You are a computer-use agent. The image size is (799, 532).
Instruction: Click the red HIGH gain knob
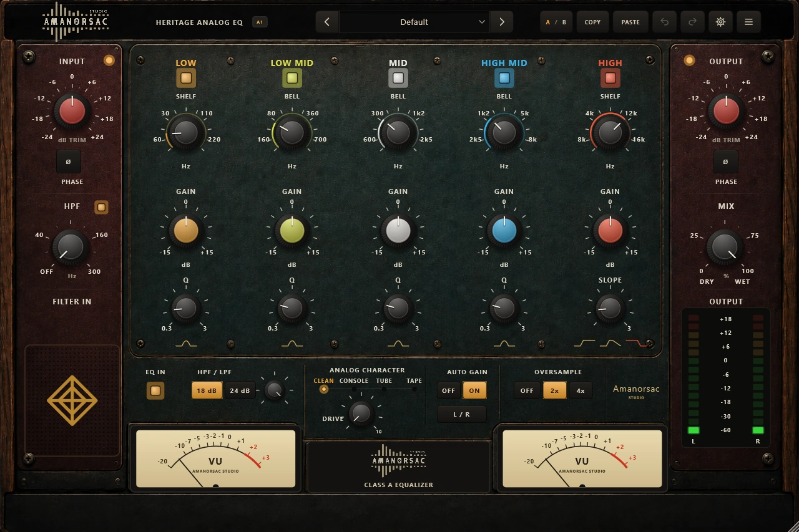click(610, 230)
